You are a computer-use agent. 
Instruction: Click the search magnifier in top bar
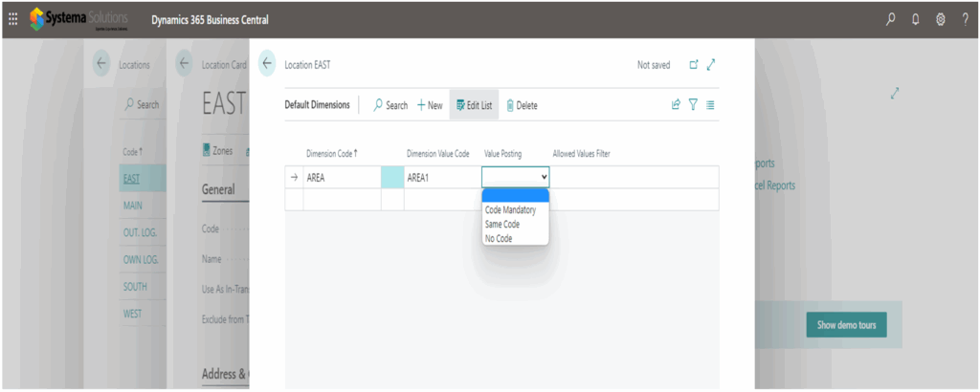coord(891,20)
